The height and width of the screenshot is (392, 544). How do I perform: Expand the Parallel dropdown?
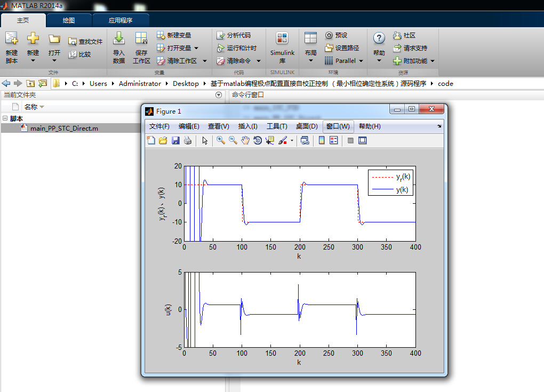point(361,61)
